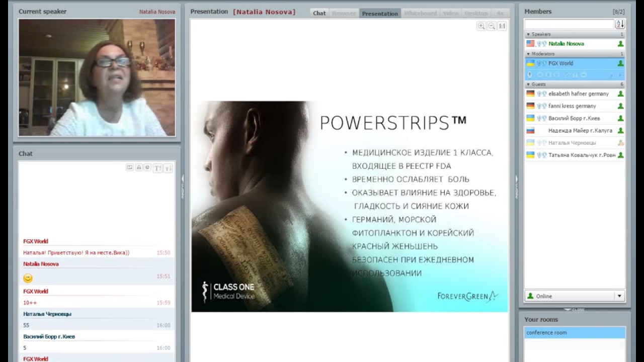Click the chat message '10++'
Image resolution: width=644 pixels, height=362 pixels.
(30, 303)
